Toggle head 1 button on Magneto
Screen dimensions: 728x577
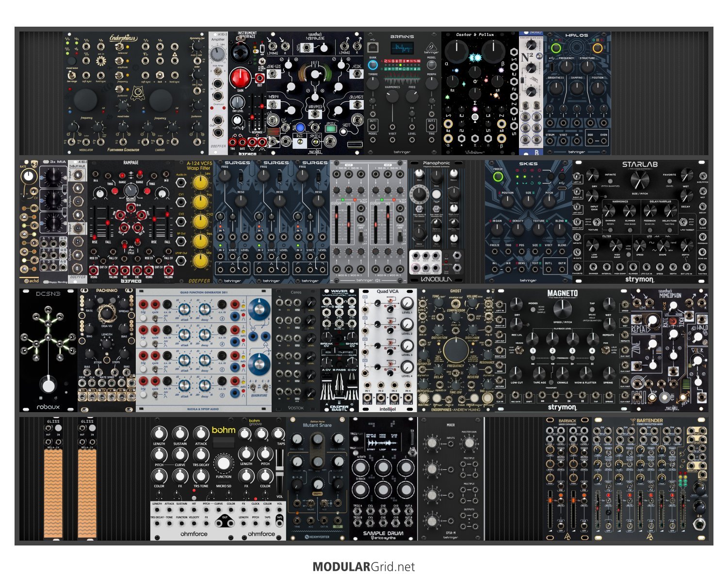tap(533, 351)
